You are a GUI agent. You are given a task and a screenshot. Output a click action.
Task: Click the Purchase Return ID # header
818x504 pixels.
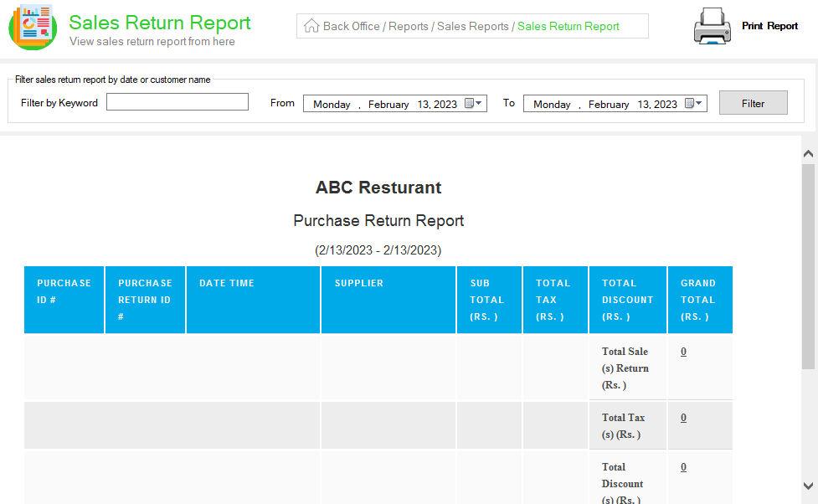click(x=145, y=300)
